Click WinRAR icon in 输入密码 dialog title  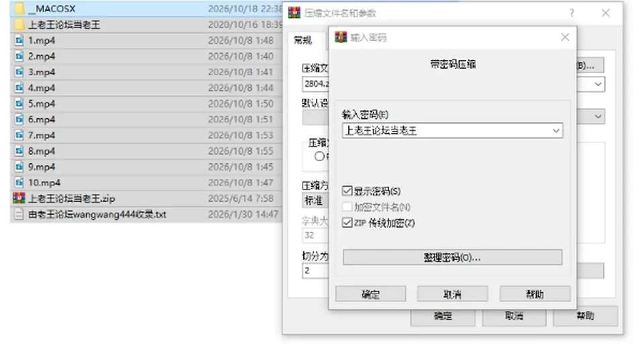tap(341, 37)
